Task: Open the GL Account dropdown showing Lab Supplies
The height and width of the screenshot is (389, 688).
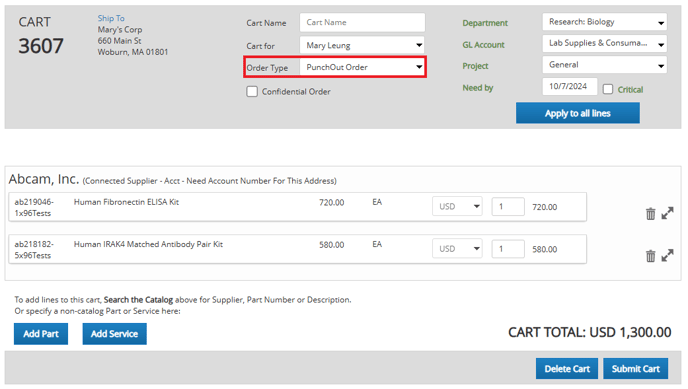Action: click(605, 43)
